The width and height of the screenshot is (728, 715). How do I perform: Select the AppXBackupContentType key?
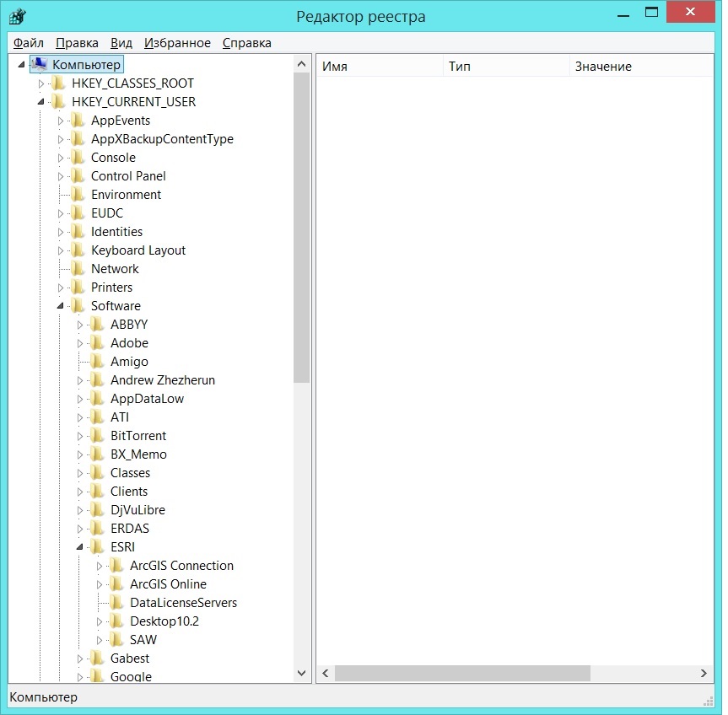click(x=162, y=139)
